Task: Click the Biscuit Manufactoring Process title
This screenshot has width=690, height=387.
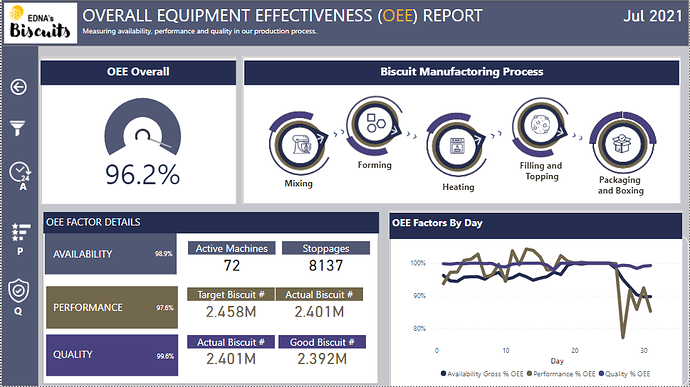Action: pos(462,72)
